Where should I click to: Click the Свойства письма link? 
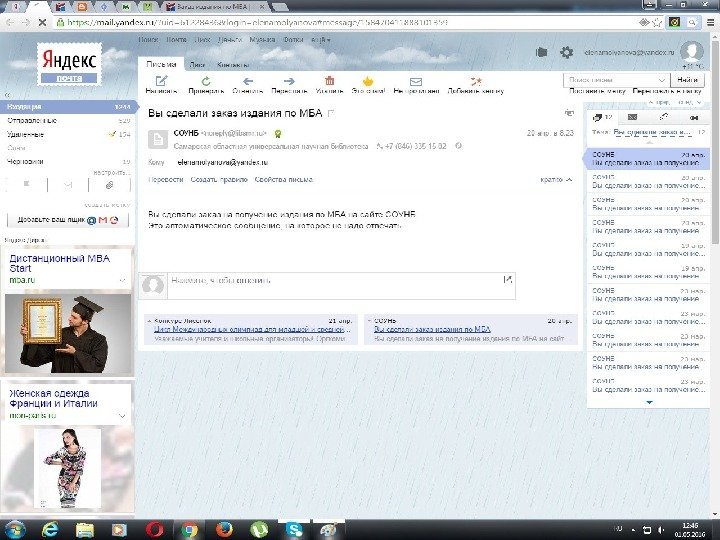point(284,180)
